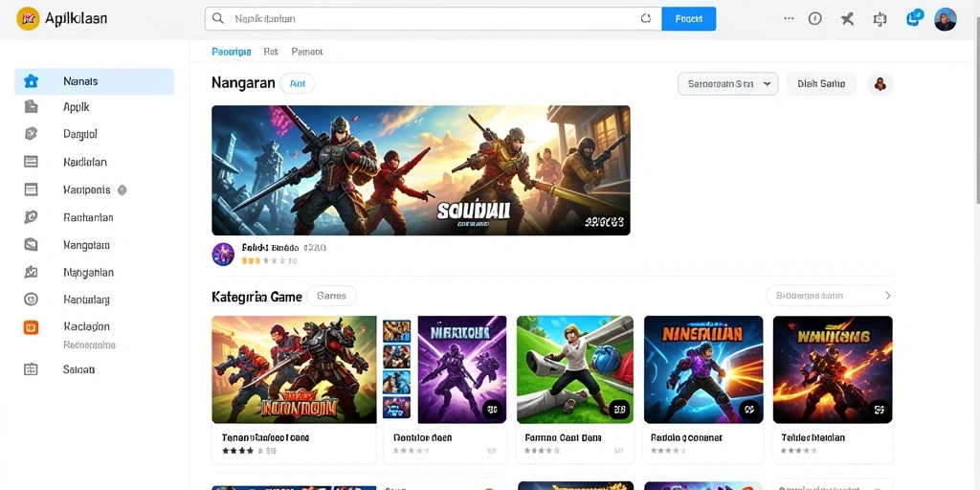This screenshot has width=980, height=490.
Task: Toggle the Ant pill next to Nangaran
Action: pyautogui.click(x=298, y=83)
